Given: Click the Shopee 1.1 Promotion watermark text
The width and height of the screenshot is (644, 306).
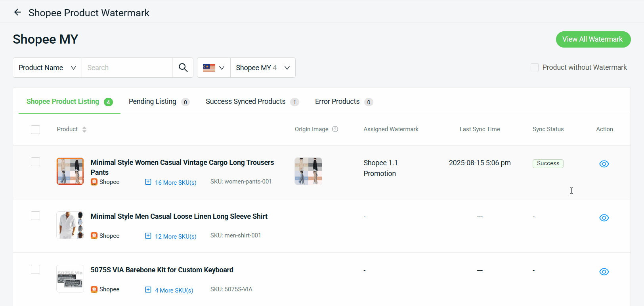Looking at the screenshot, I should pos(380,168).
